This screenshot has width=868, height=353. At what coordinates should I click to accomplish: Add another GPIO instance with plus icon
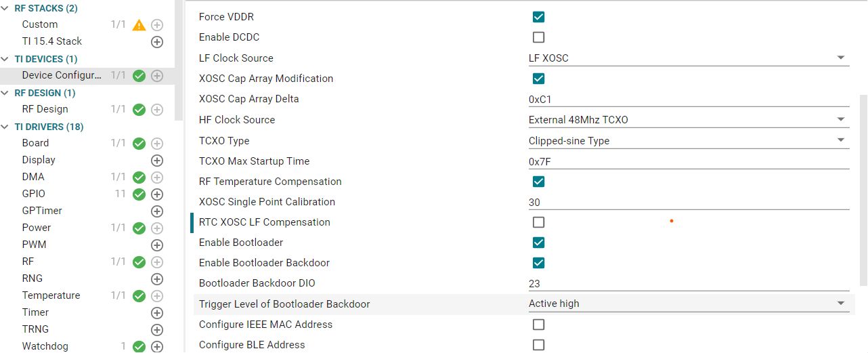tap(156, 194)
